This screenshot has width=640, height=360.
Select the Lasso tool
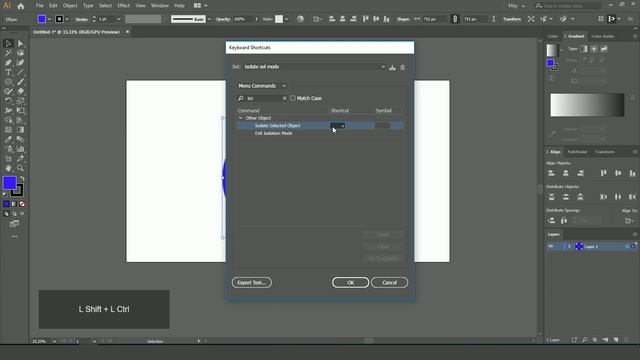click(20, 53)
